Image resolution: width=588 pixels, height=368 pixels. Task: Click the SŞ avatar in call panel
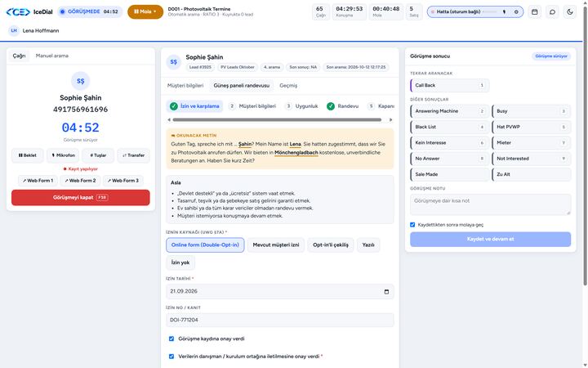[x=81, y=81]
